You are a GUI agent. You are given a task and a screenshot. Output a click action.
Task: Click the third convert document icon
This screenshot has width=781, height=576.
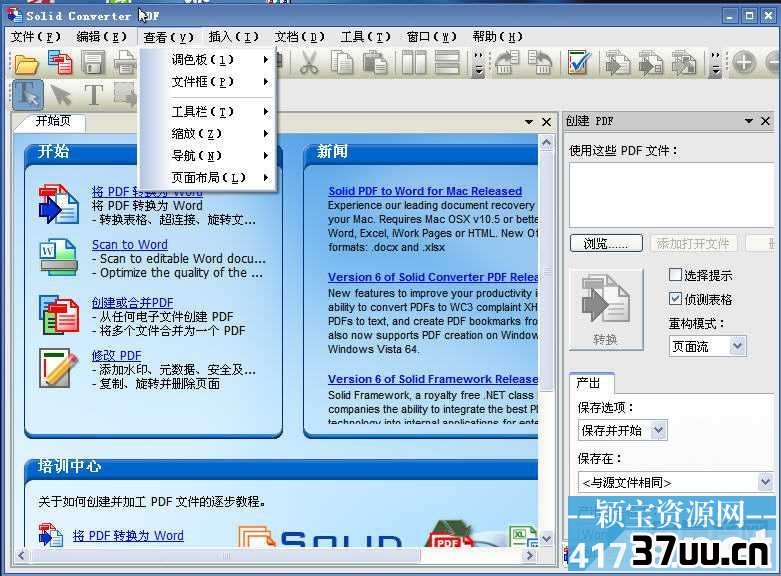pyautogui.click(x=684, y=63)
